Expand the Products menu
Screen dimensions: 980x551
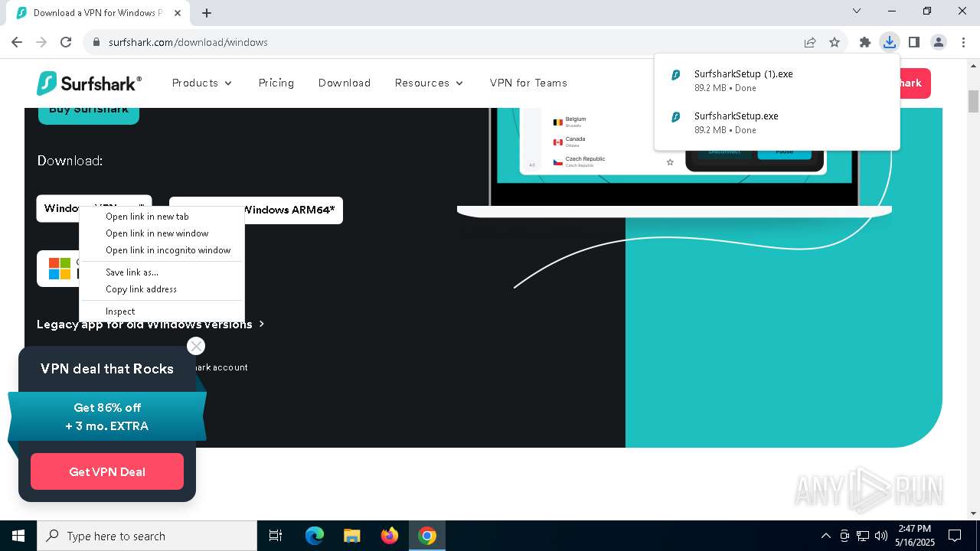click(202, 83)
